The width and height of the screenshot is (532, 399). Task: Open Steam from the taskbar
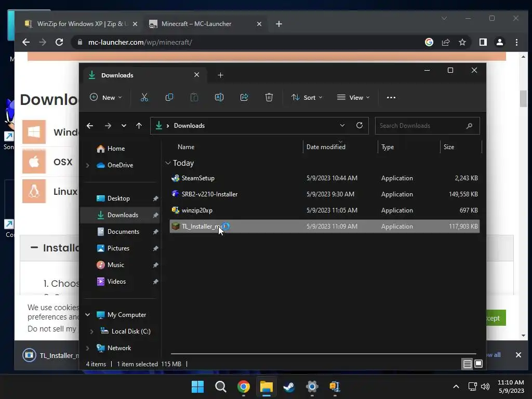(289, 387)
